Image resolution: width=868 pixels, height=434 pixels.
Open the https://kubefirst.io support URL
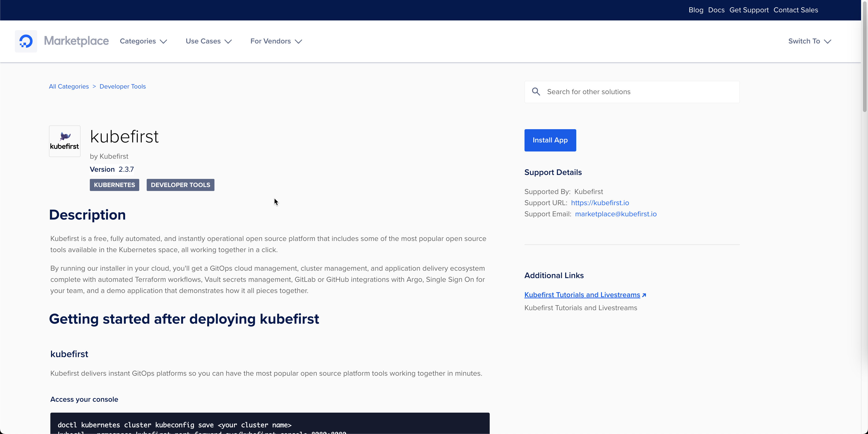600,203
